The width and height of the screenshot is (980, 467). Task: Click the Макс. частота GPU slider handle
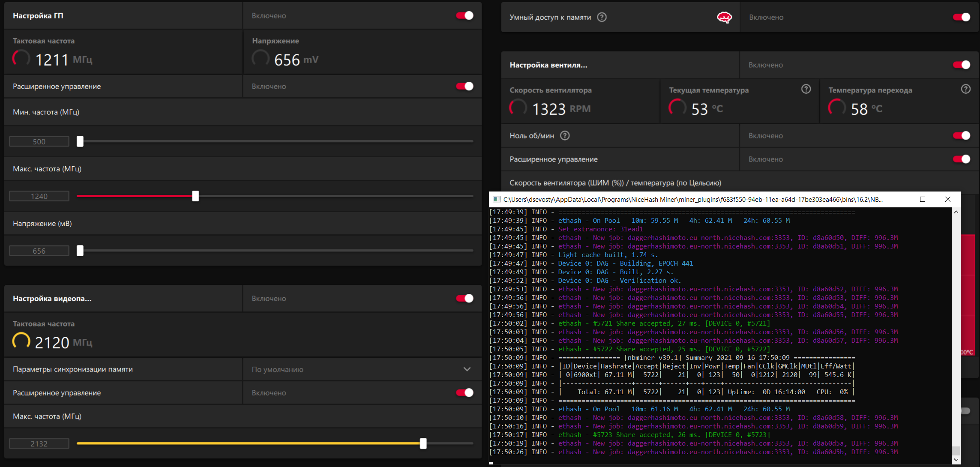click(195, 196)
